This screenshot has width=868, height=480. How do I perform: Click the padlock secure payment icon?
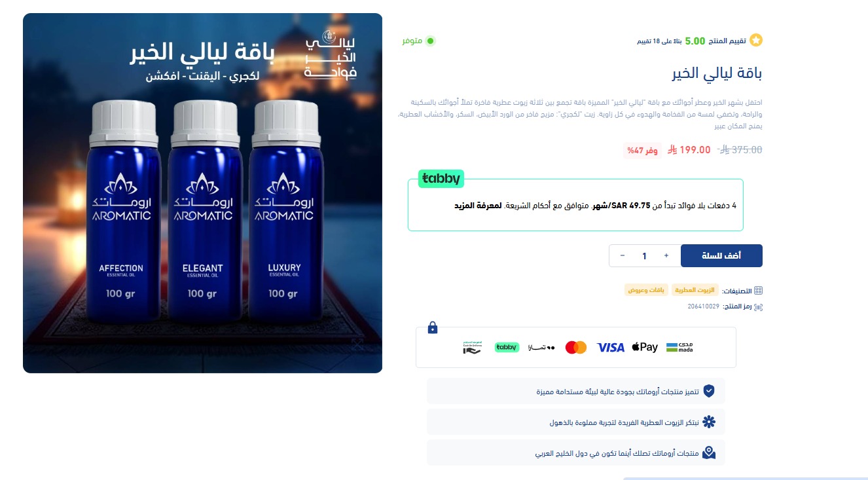pos(433,327)
